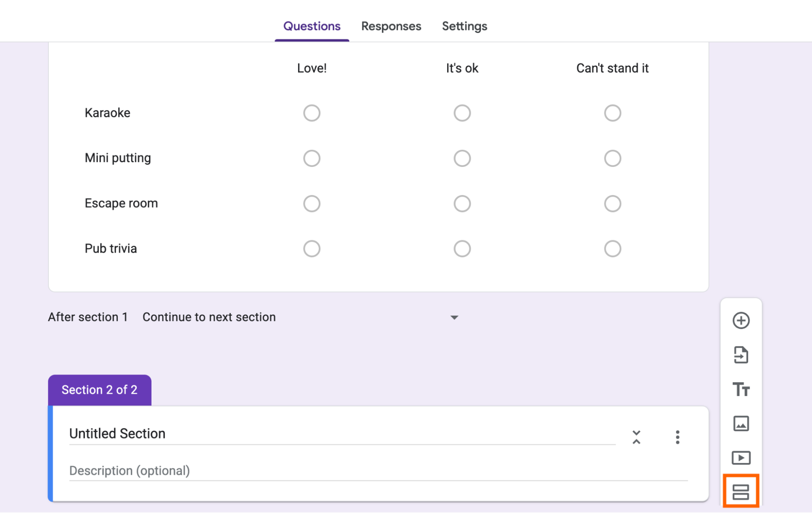Click the Add question plus icon
This screenshot has width=812, height=513.
742,320
